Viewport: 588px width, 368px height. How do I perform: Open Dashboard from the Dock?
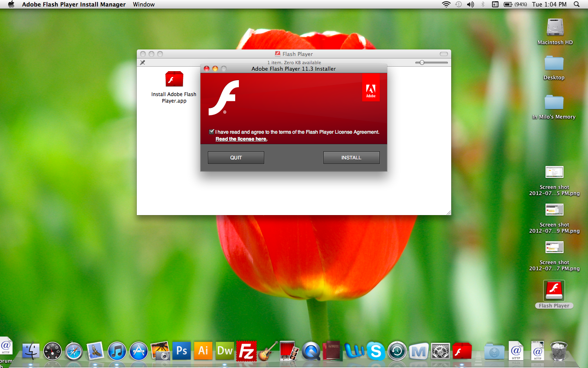pyautogui.click(x=52, y=351)
